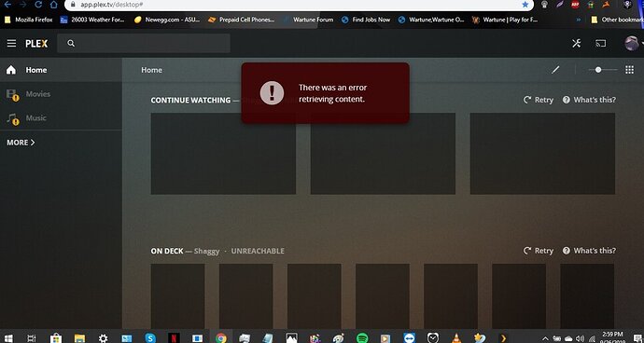Open Wartune Forum bookmark
The width and height of the screenshot is (644, 343).
point(308,20)
